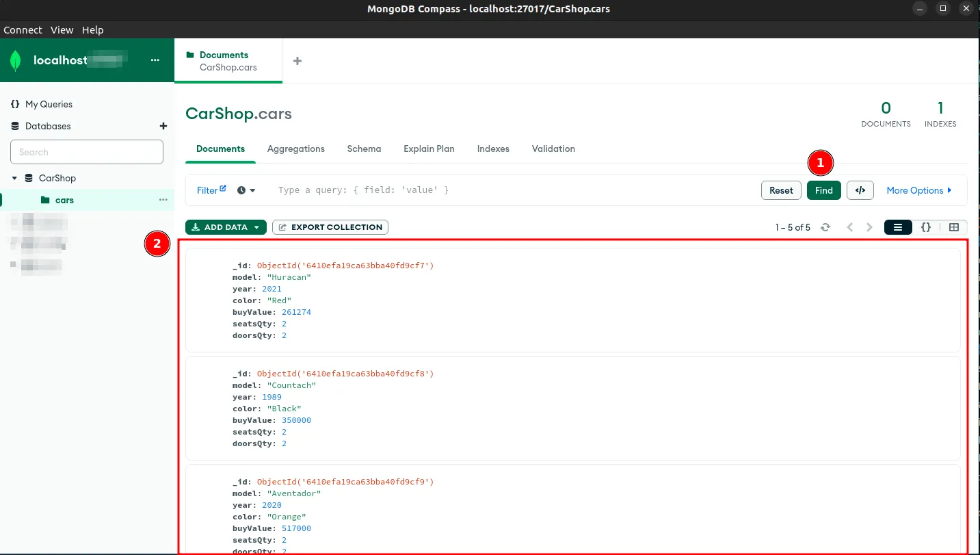The height and width of the screenshot is (555, 980).
Task: Expand More Options for the query
Action: 919,190
